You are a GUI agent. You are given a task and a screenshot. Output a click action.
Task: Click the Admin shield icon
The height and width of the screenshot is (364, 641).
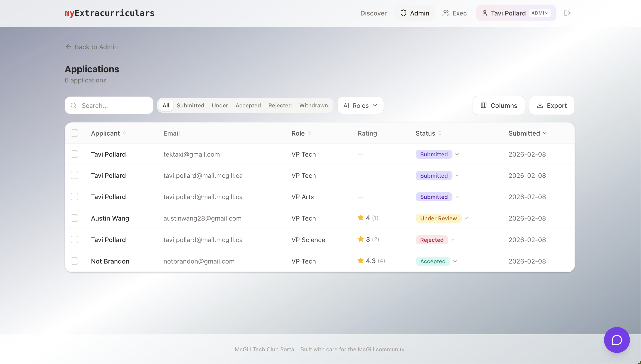coord(403,13)
